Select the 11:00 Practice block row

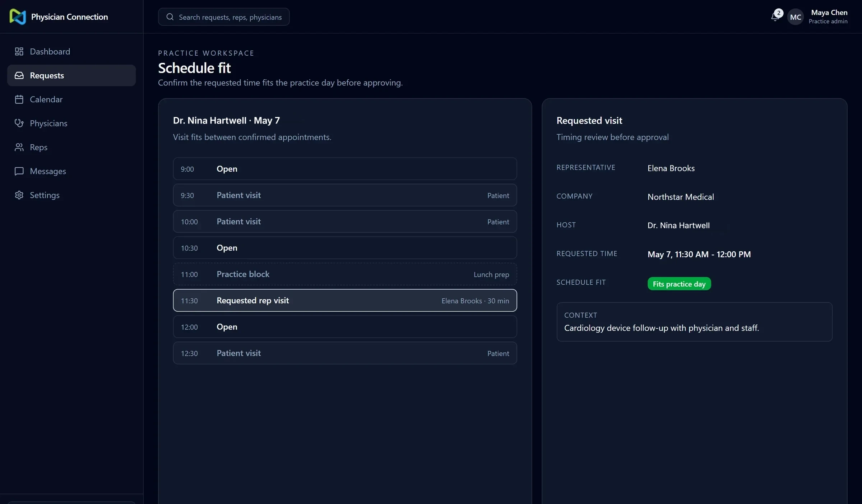(x=345, y=274)
